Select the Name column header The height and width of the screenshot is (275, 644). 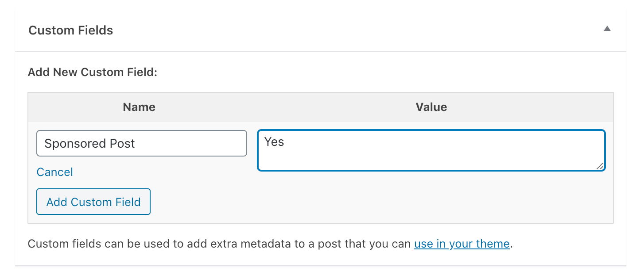pos(139,107)
